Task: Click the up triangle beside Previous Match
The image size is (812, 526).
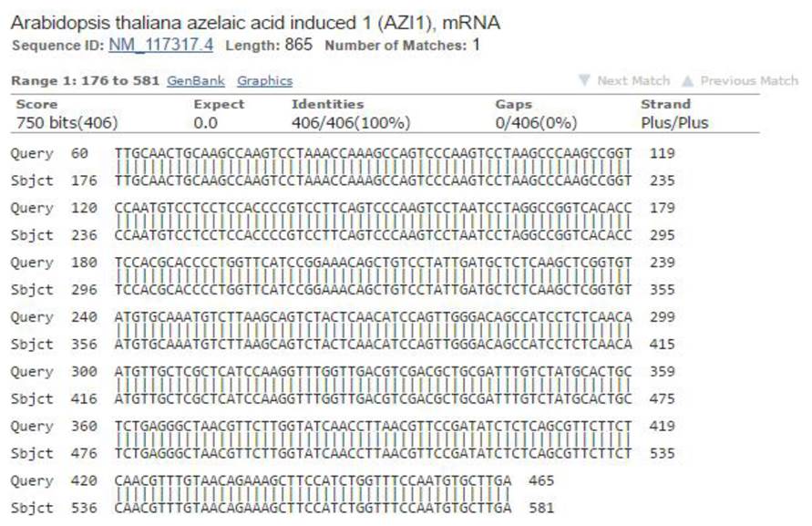Action: point(688,81)
